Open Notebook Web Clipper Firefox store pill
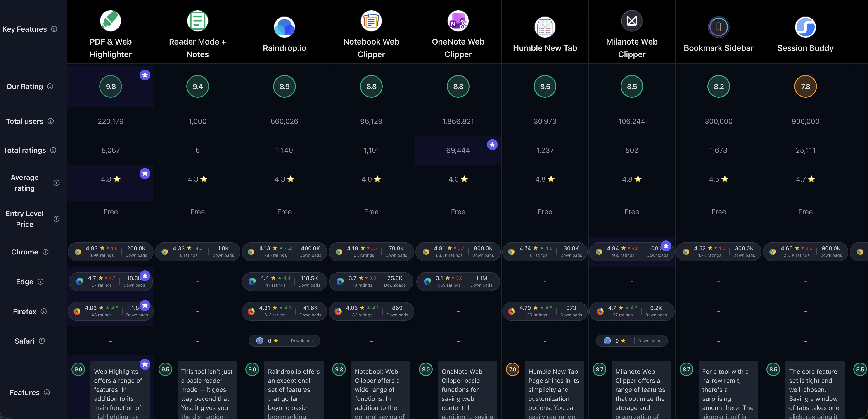The width and height of the screenshot is (868, 419). (371, 311)
